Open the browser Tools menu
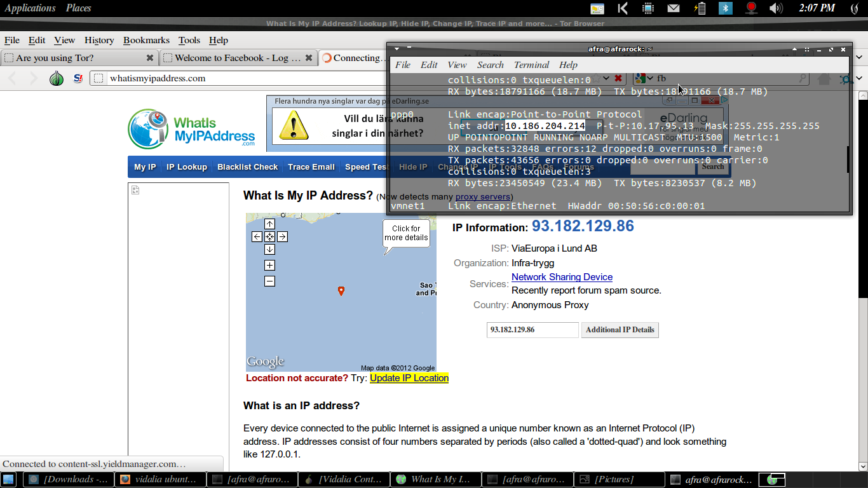Screen dimensions: 868x488 pos(189,40)
